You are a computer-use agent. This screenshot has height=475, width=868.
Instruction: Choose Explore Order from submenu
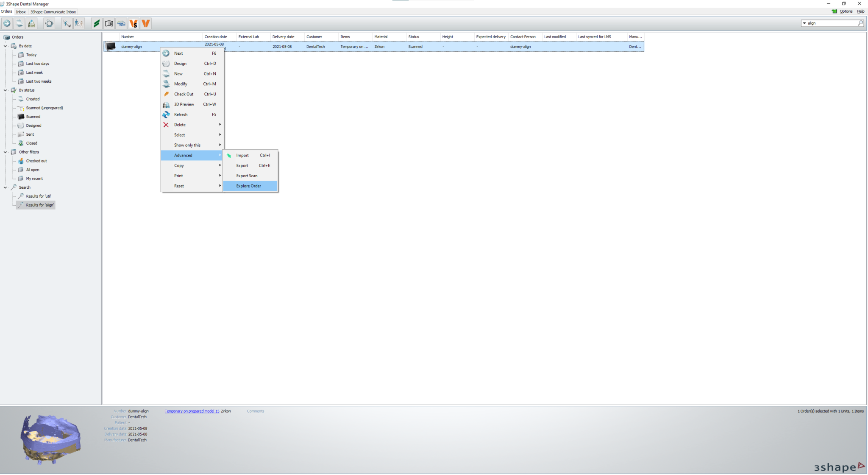(x=249, y=186)
